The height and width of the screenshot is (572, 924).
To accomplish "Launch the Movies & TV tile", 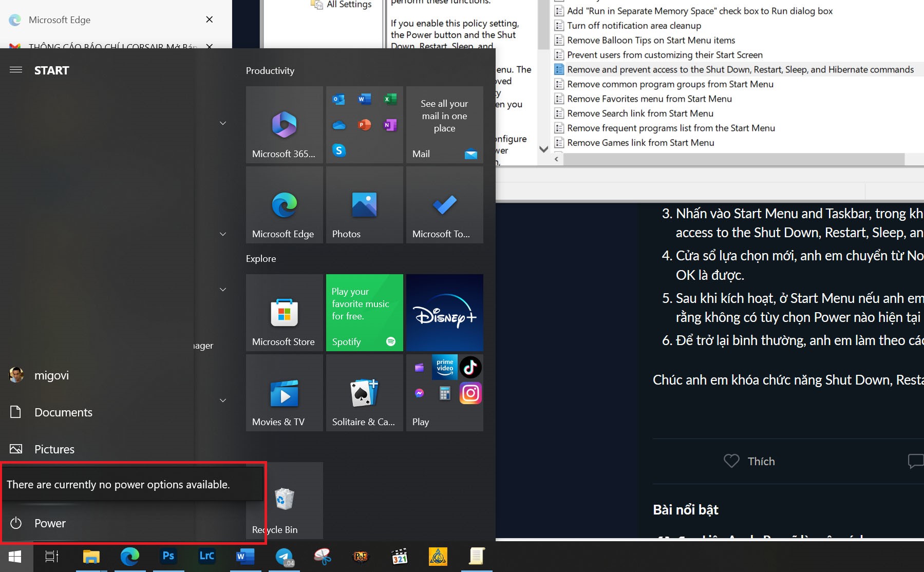I will coord(284,393).
